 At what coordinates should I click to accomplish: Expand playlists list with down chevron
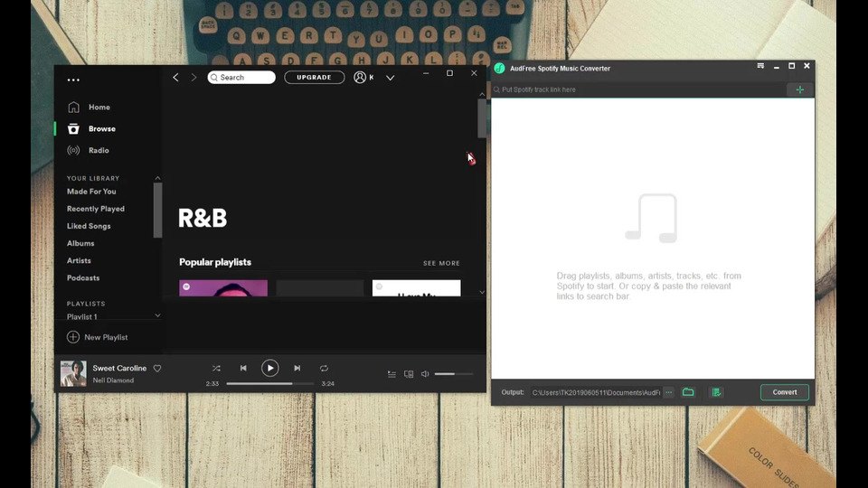(x=157, y=315)
